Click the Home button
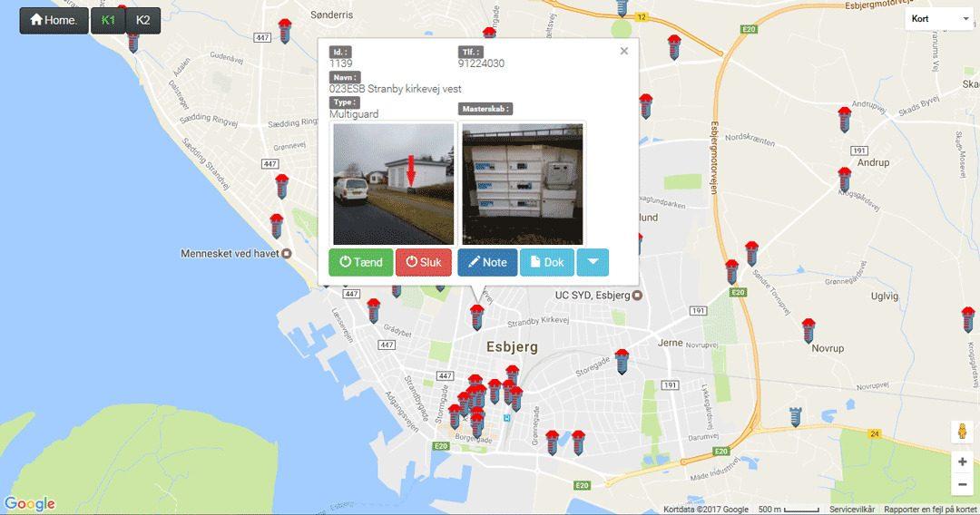 click(54, 20)
